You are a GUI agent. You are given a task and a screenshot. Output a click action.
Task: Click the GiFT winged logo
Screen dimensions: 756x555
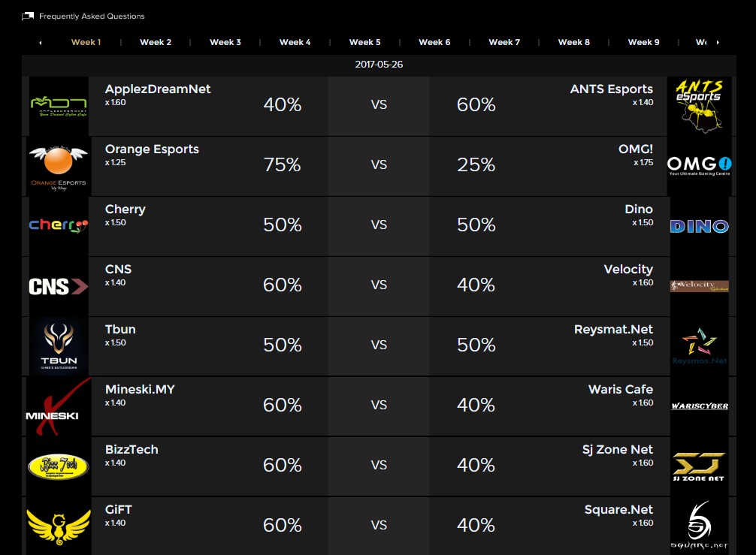(x=59, y=526)
